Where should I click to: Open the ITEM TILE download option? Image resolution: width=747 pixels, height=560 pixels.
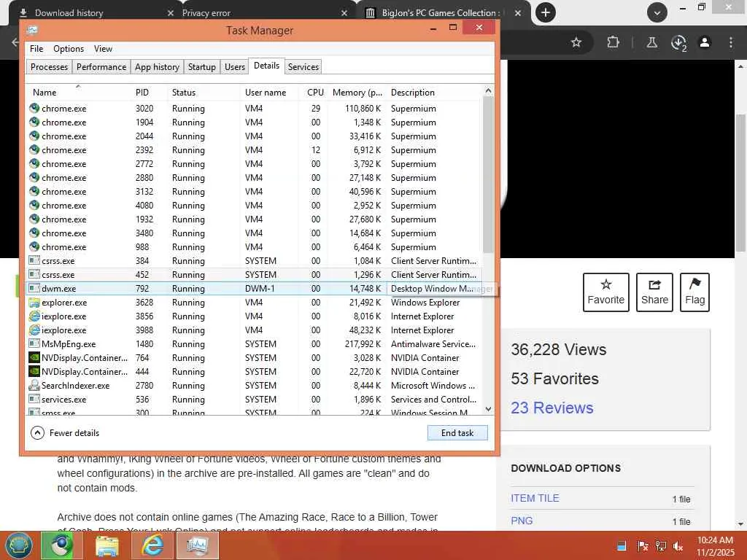click(535, 498)
